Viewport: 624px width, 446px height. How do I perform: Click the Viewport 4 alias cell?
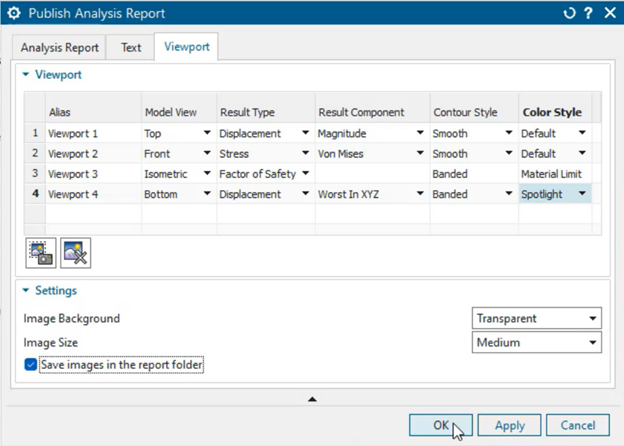coord(94,194)
